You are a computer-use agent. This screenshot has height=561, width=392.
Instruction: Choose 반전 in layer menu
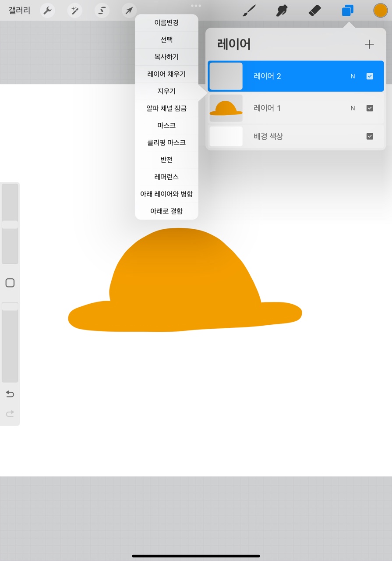coord(166,160)
